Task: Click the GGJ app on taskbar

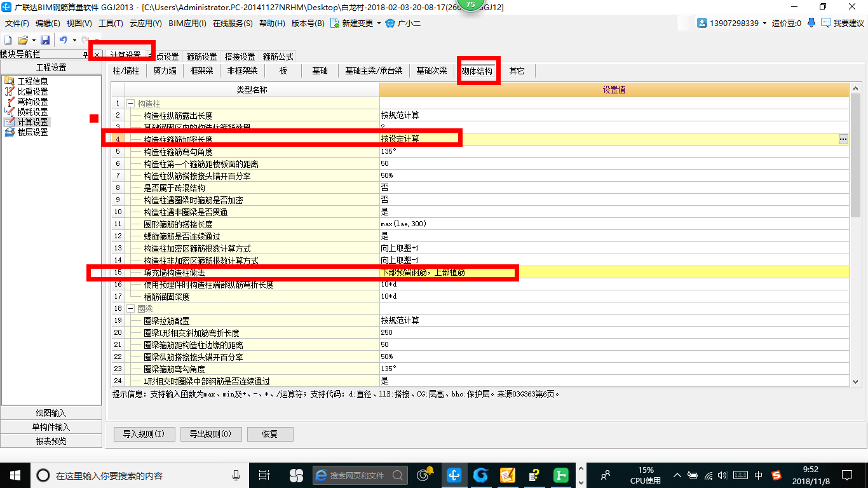Action: pyautogui.click(x=454, y=475)
